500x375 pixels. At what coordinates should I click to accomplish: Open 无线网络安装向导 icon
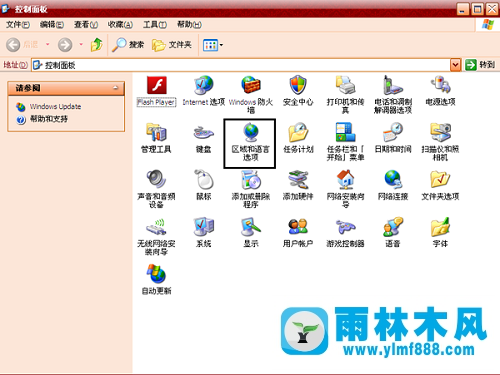pos(156,237)
